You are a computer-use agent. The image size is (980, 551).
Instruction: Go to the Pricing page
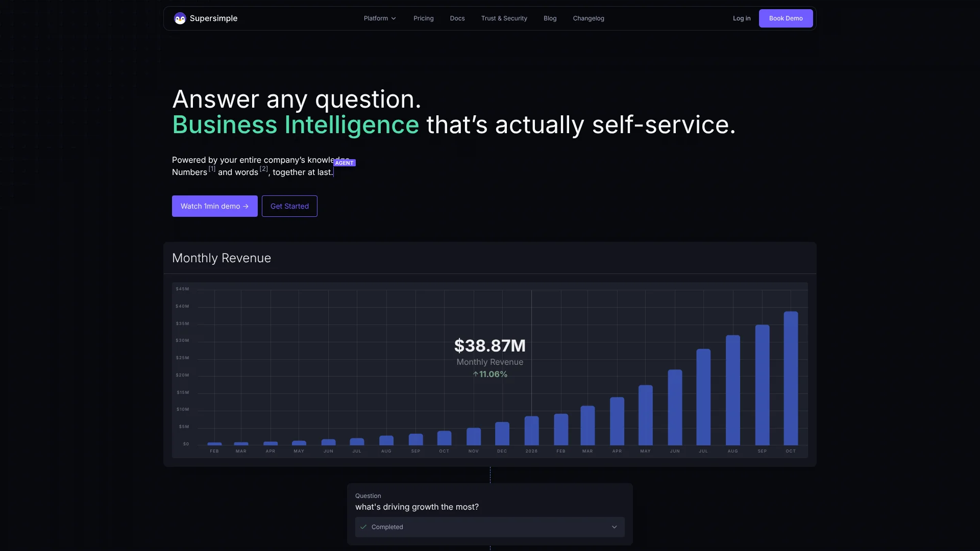pyautogui.click(x=424, y=18)
